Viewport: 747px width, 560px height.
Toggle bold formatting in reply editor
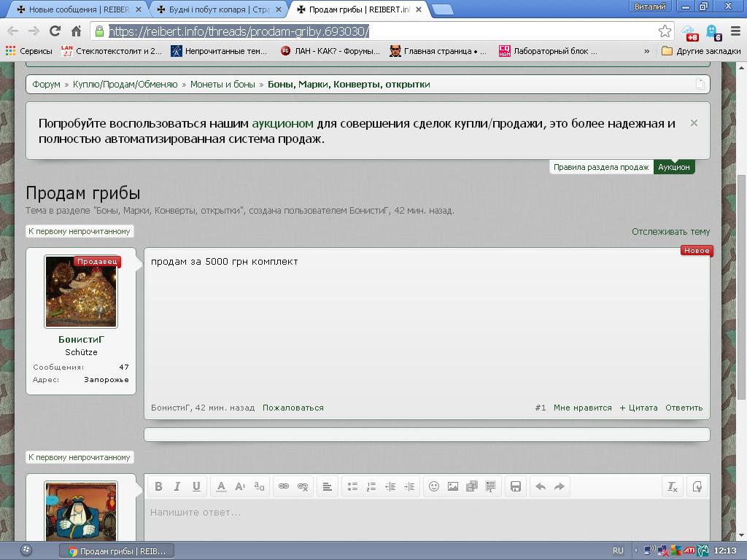(158, 486)
